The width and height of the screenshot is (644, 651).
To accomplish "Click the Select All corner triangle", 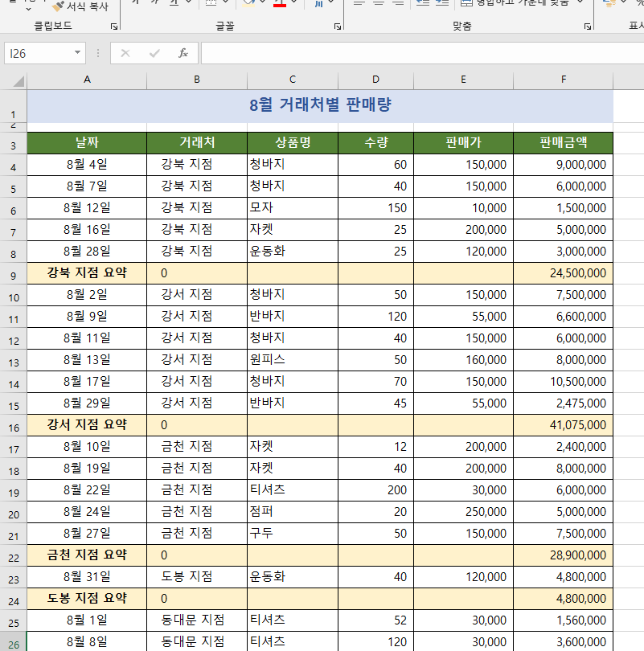I will [x=18, y=81].
